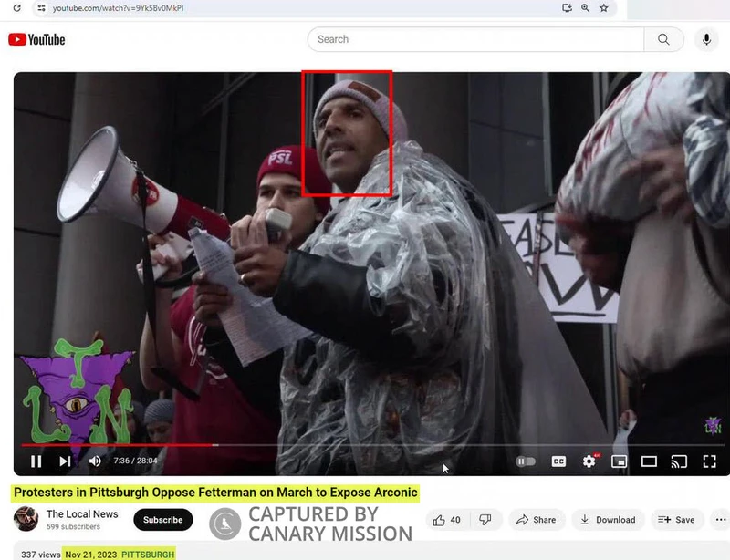Search with your voice microphone

pos(706,39)
